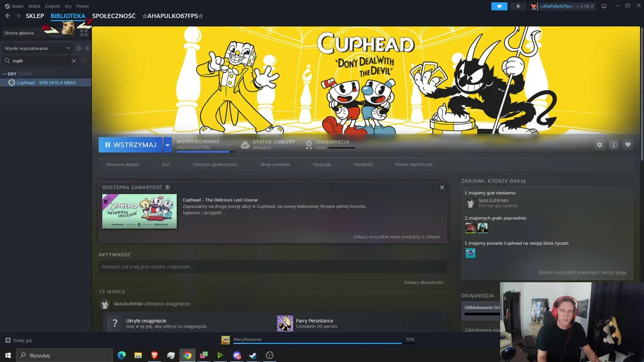
Task: Click the activity field Powiedz coś o tej grze
Action: click(x=273, y=267)
